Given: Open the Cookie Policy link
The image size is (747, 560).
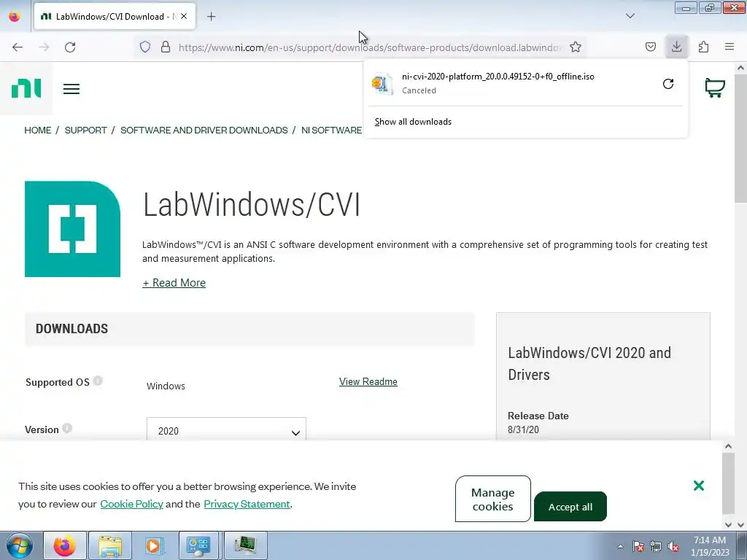Looking at the screenshot, I should 131,504.
